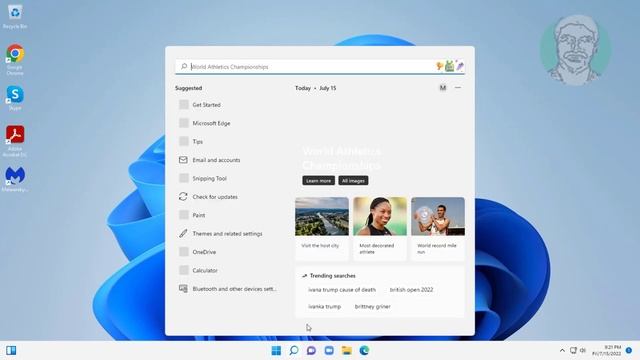640x360 pixels.
Task: Open Get Started from suggested list
Action: pyautogui.click(x=228, y=105)
